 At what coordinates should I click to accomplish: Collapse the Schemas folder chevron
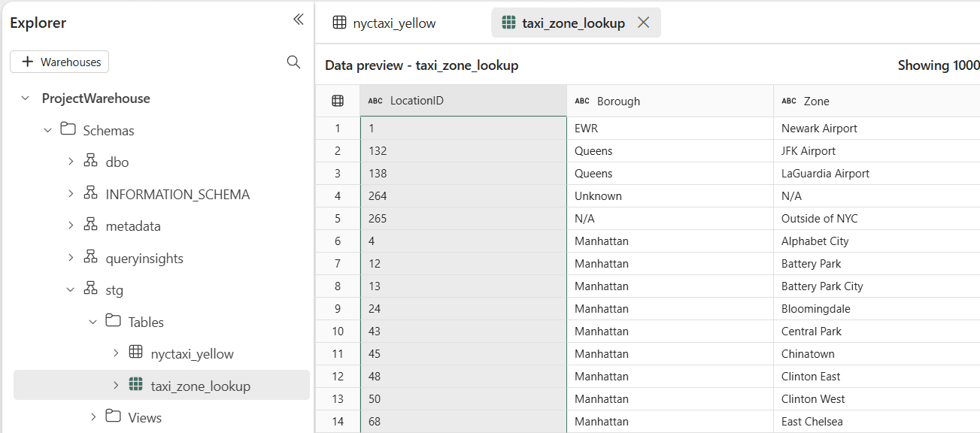[x=48, y=130]
